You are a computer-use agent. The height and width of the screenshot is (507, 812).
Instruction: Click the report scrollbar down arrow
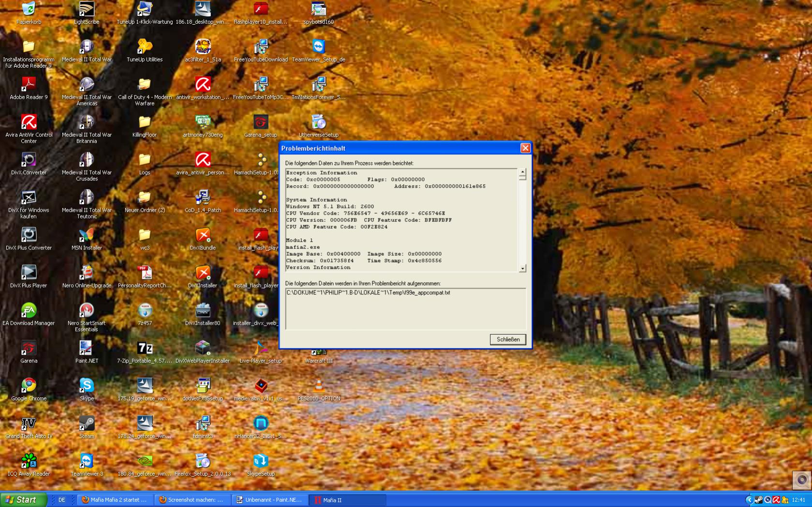(x=522, y=268)
